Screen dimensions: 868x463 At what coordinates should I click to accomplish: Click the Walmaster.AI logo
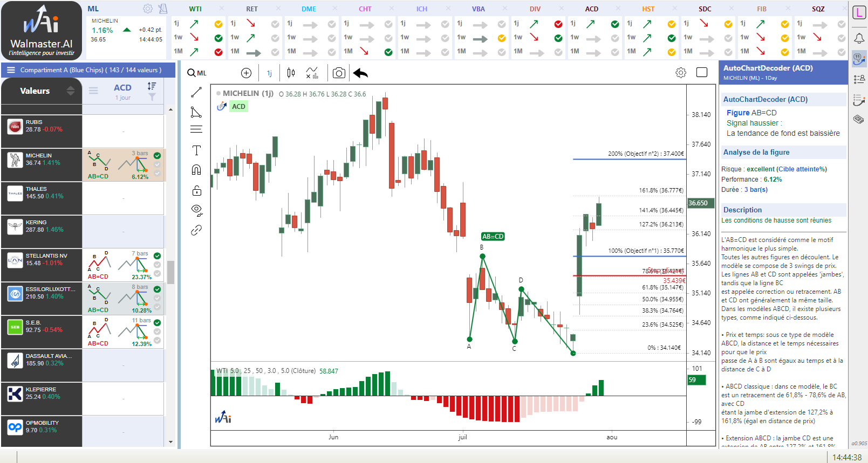coord(42,30)
